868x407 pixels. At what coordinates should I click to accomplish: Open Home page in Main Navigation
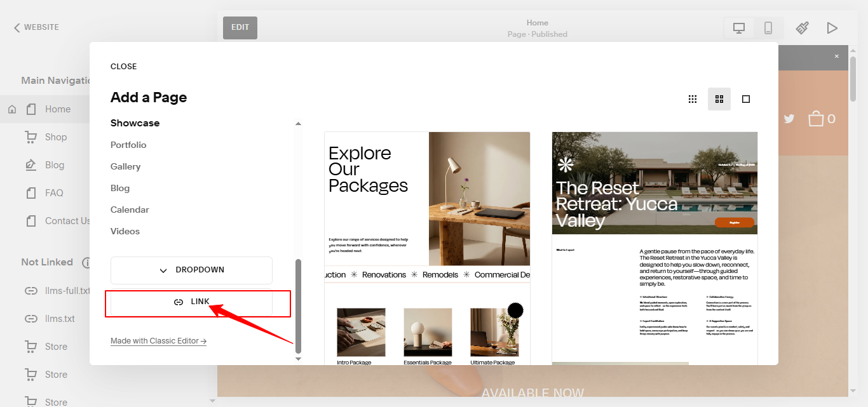tap(58, 109)
